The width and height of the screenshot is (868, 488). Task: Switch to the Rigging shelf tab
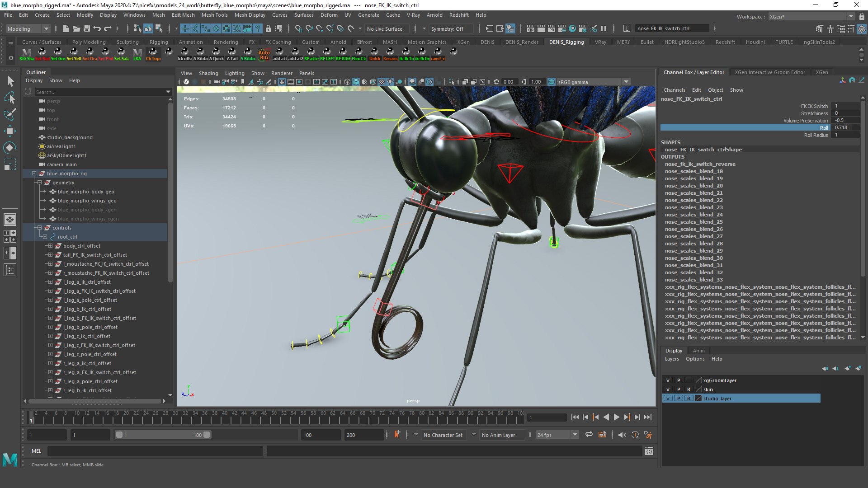(159, 42)
